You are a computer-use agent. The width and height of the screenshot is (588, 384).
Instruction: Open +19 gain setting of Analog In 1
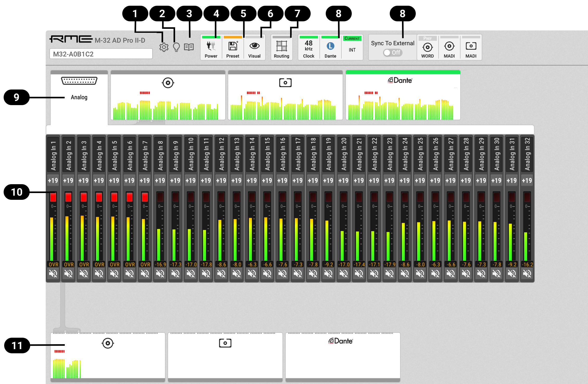pyautogui.click(x=53, y=181)
